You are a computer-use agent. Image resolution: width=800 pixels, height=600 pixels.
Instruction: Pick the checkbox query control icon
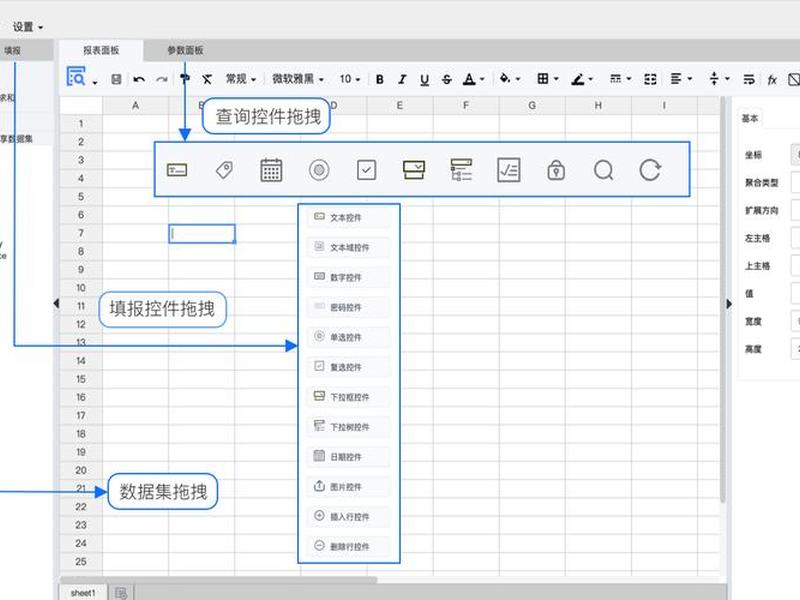click(x=366, y=170)
